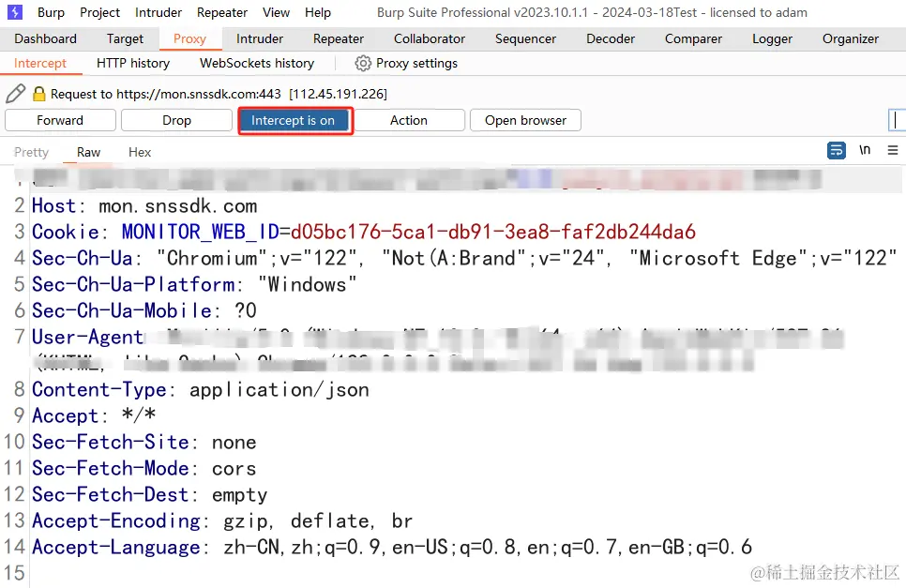The height and width of the screenshot is (588, 906).
Task: Toggle the word wrap icon
Action: (x=836, y=150)
